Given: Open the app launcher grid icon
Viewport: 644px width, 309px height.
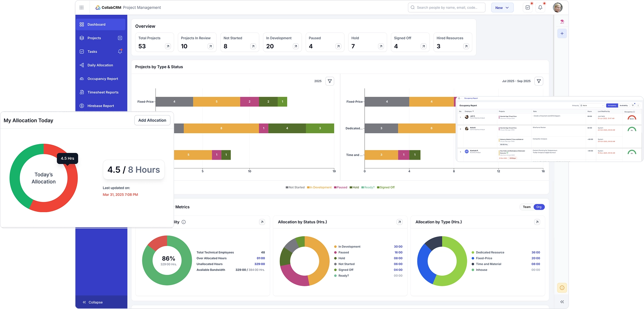Looking at the screenshot, I should (82, 7).
